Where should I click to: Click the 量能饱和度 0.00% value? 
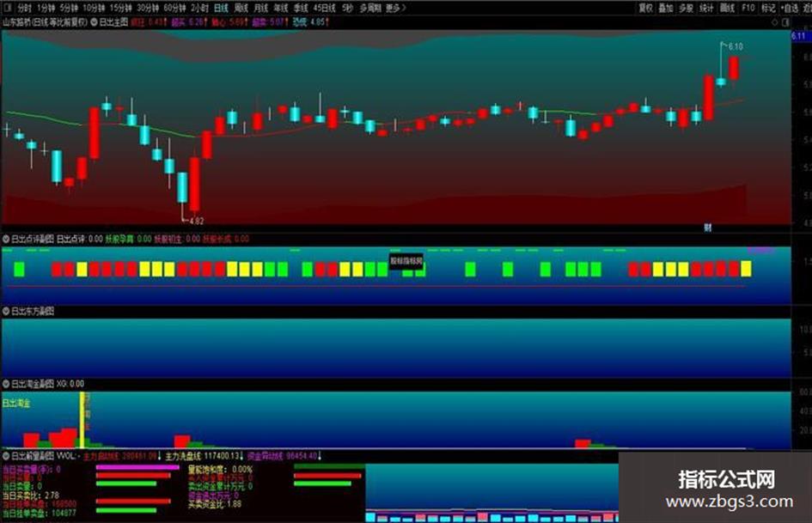point(220,470)
